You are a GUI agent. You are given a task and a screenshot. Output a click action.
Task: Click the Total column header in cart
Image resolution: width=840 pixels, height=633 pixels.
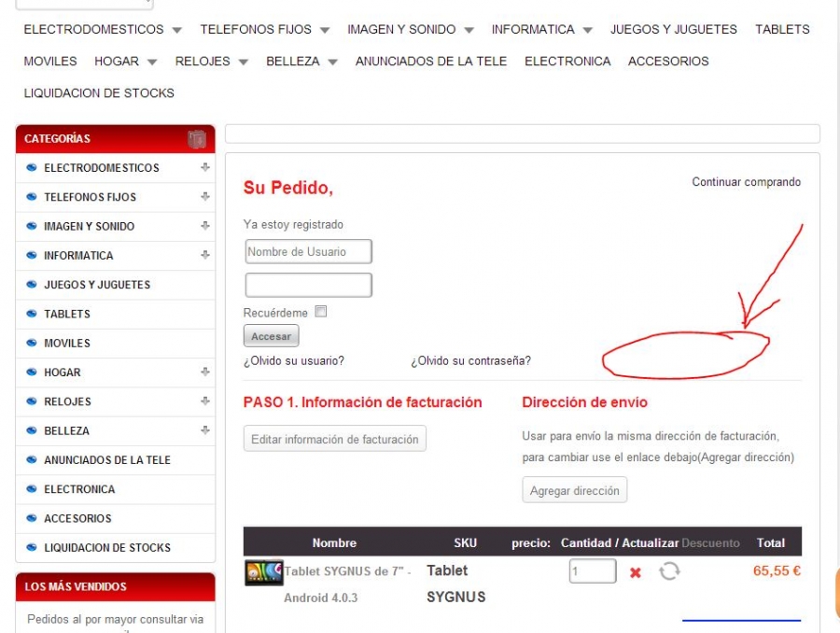[770, 543]
